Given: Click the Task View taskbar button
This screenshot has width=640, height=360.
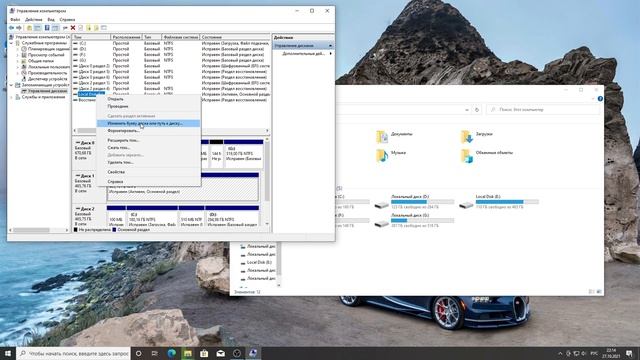Looking at the screenshot, I should pos(155,353).
